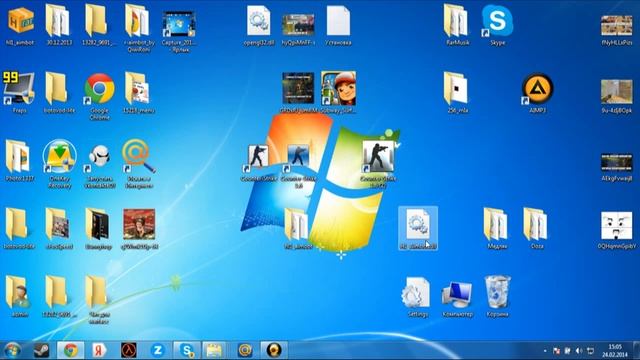Open the Action Center flag tray icon
640x360 pixels.
coord(556,351)
